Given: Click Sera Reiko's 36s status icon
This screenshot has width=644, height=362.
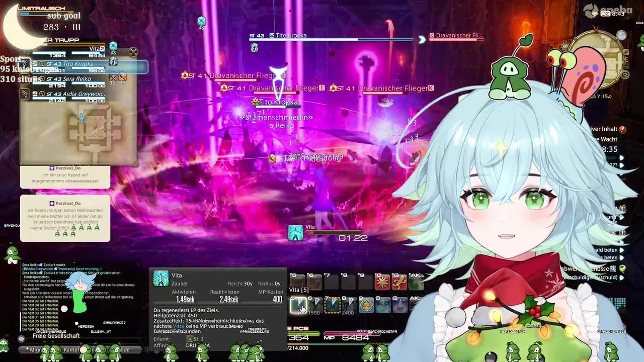Looking at the screenshot, I should (114, 77).
